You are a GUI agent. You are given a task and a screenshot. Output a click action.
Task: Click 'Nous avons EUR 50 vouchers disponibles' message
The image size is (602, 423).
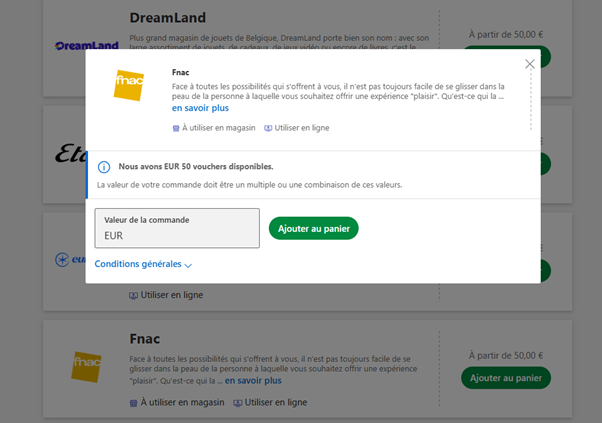196,167
